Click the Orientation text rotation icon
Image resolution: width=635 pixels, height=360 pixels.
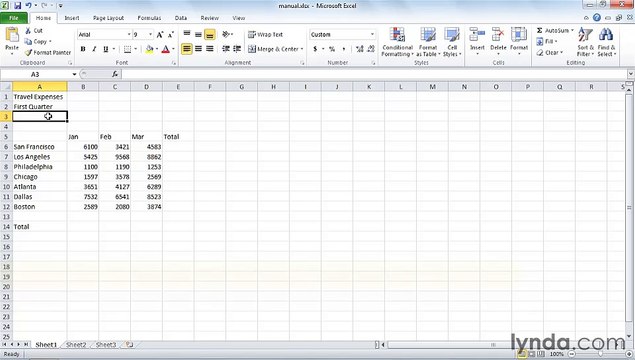tap(226, 34)
